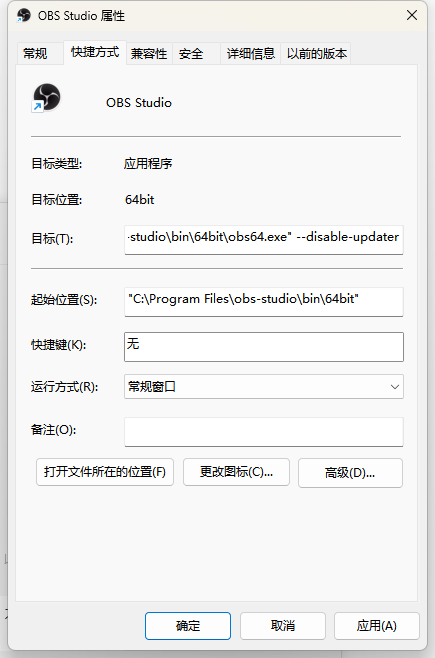Expand the 运行方式 dropdown arrow

(x=394, y=386)
